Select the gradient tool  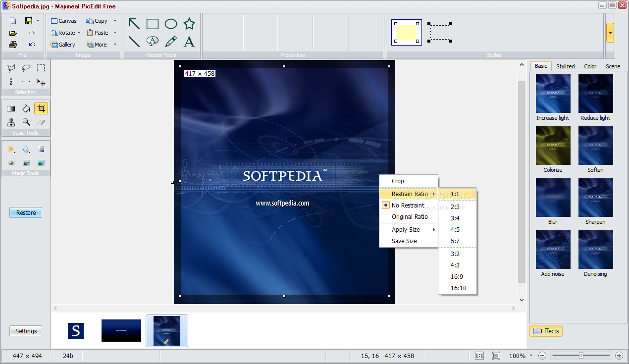[11, 108]
